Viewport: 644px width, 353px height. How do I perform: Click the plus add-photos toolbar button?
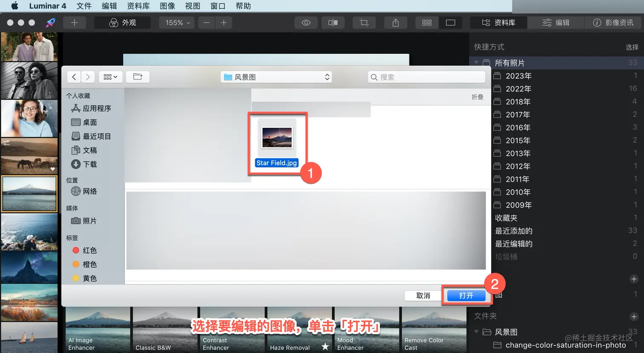[75, 23]
